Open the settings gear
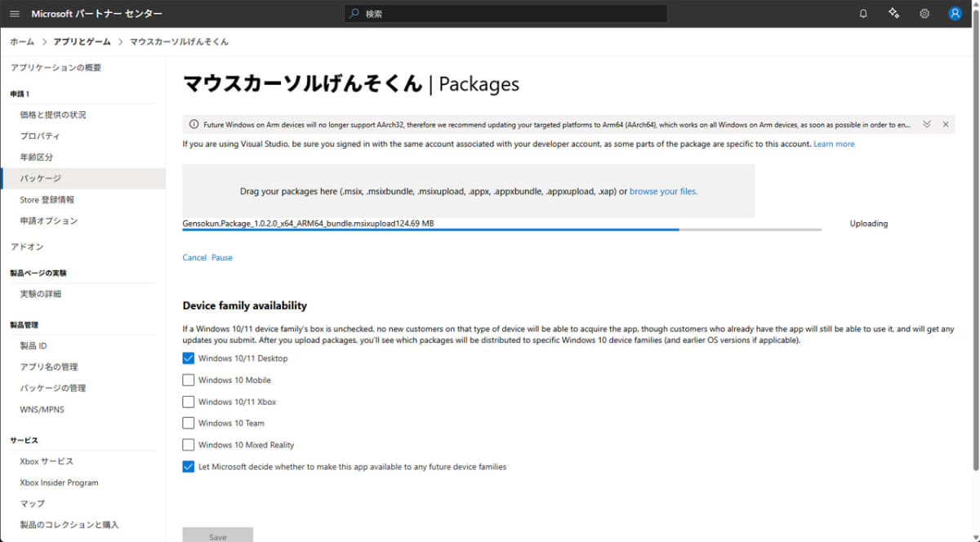This screenshot has height=542, width=980. click(924, 14)
